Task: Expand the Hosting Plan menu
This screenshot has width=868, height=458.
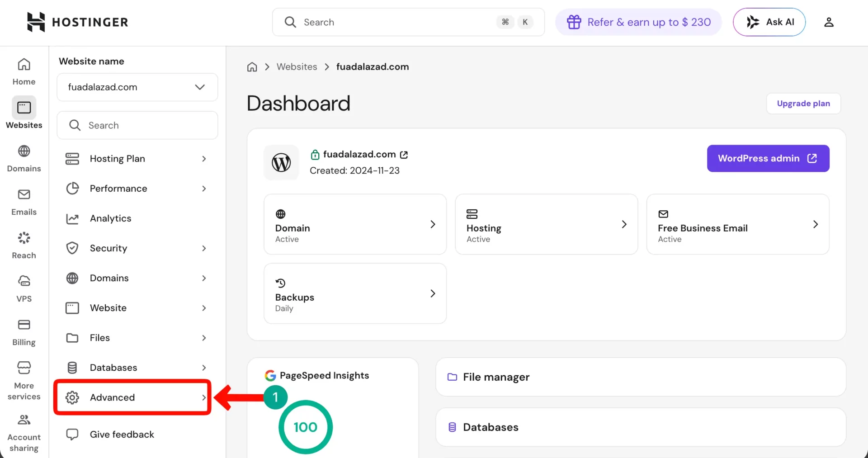Action: [x=136, y=159]
